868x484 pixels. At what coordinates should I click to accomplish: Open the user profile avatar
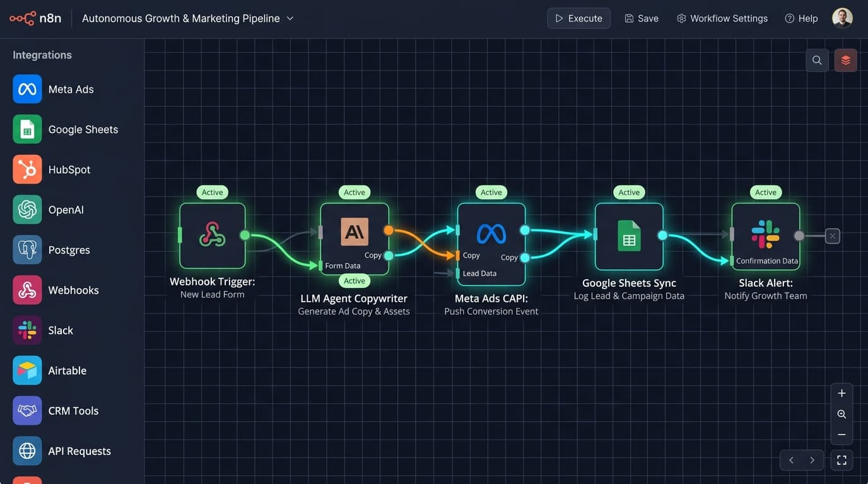point(842,18)
